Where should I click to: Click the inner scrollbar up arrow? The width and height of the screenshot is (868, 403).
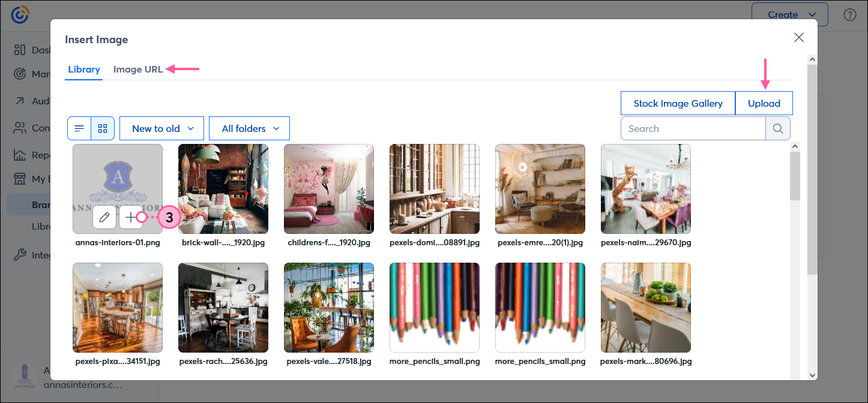(x=795, y=146)
